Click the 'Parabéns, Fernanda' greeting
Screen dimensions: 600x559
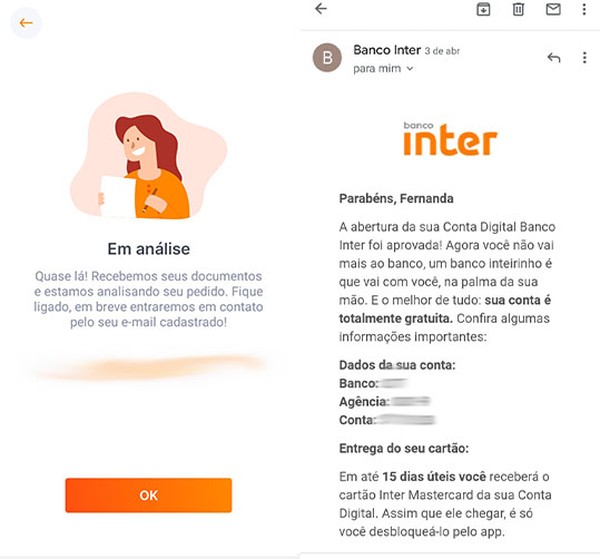(396, 199)
